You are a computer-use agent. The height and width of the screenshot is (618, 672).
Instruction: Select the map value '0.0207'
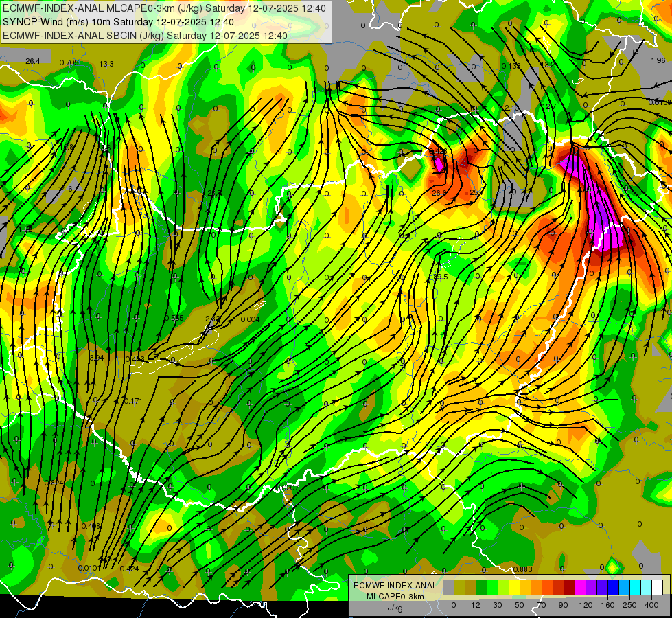287,488
